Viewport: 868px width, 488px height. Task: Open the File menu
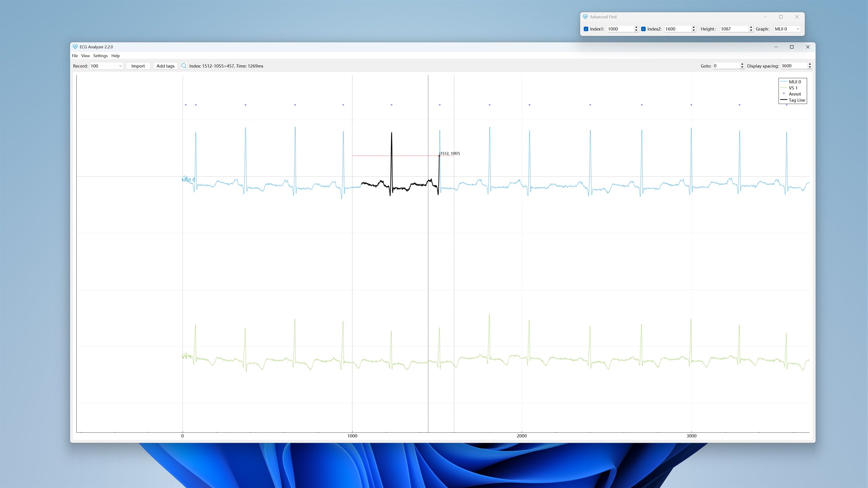pyautogui.click(x=75, y=56)
